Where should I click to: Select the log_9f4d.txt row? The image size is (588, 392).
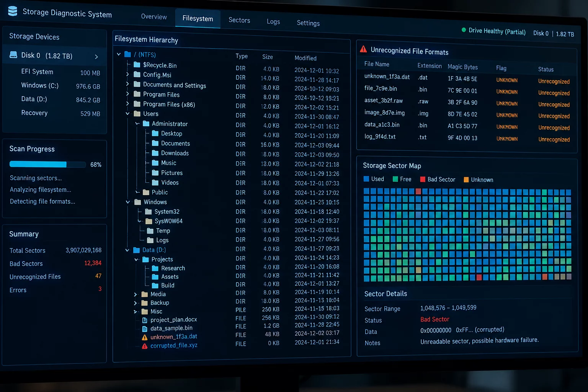point(467,138)
